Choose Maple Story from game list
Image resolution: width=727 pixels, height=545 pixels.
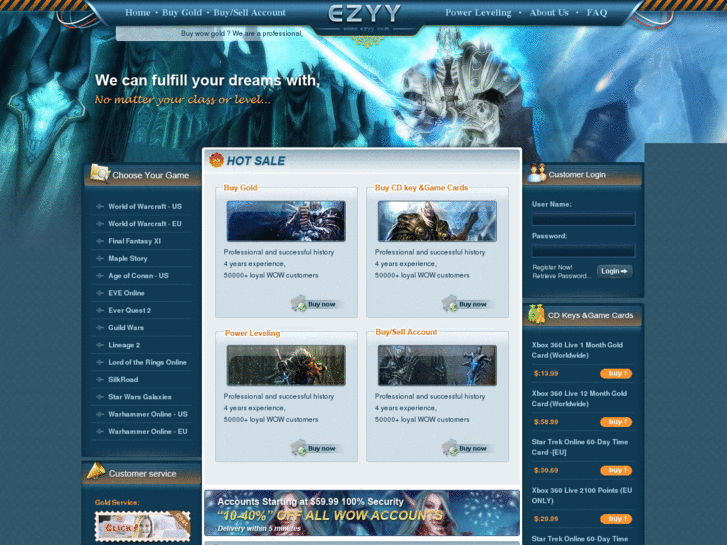[128, 258]
